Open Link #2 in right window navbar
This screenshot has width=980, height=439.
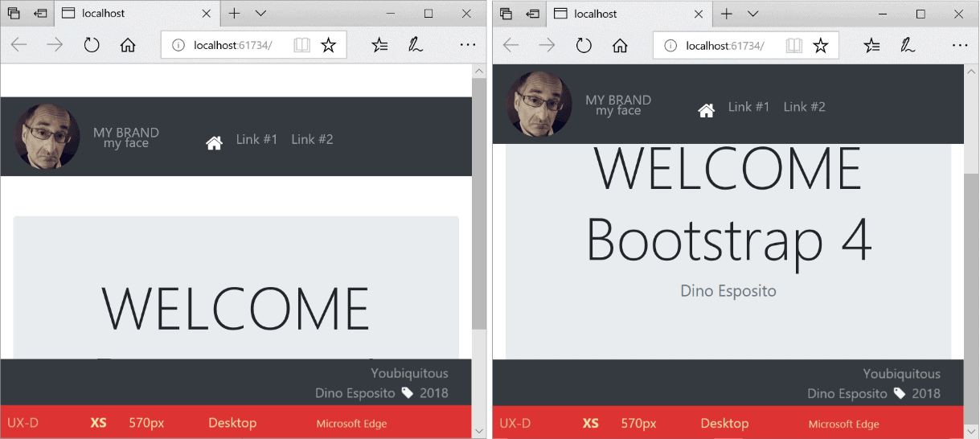[x=804, y=107]
